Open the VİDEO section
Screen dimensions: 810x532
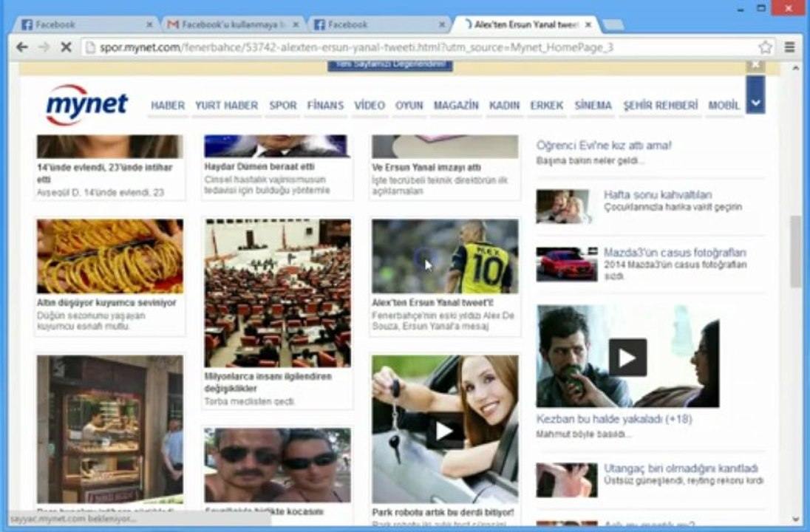pos(370,106)
